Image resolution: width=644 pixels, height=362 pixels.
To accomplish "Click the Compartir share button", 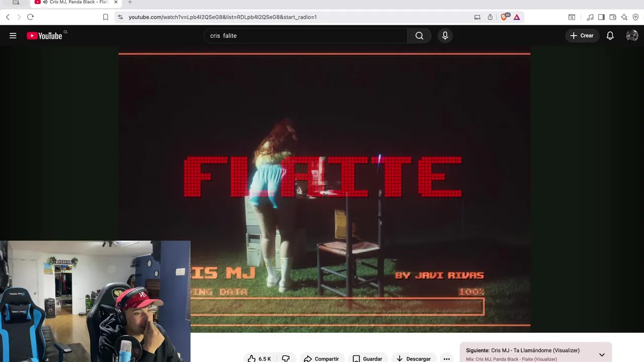I will [321, 358].
